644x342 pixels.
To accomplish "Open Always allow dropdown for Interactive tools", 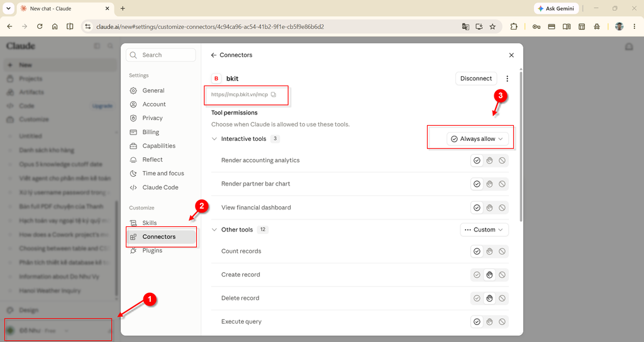I will tap(478, 139).
